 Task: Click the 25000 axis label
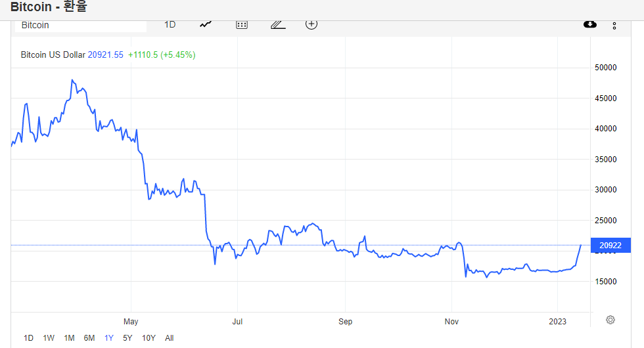coord(605,221)
